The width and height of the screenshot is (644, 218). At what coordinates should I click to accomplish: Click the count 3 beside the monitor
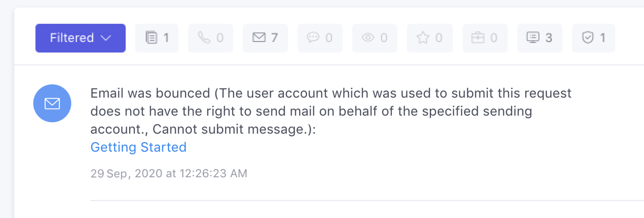click(x=549, y=38)
